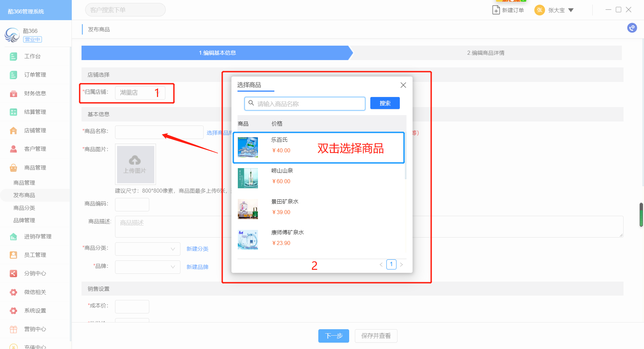Click the 新建分类 link

[197, 249]
